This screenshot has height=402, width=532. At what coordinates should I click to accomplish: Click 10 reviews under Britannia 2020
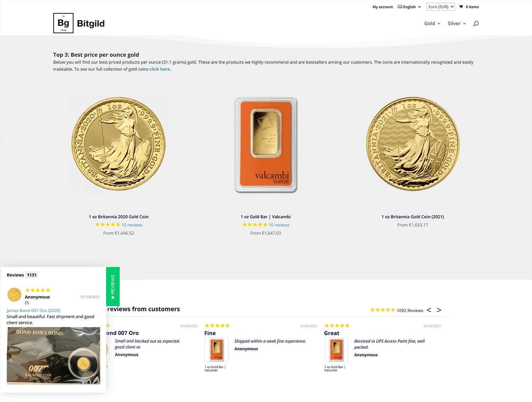click(x=132, y=225)
